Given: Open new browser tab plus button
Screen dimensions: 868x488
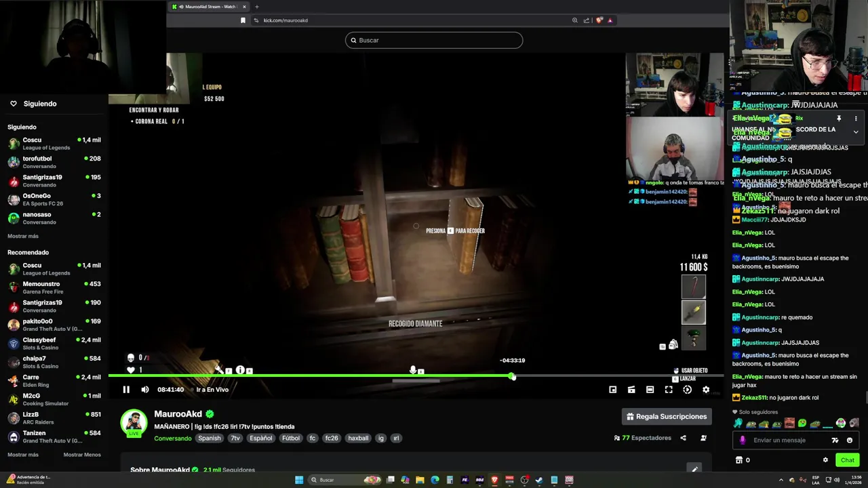Looking at the screenshot, I should pyautogui.click(x=256, y=7).
